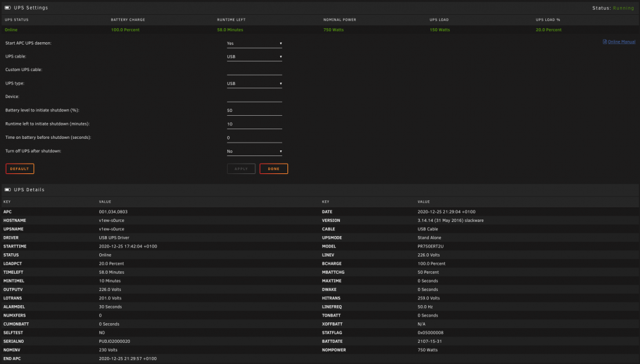Edit the runtime left to initiate shutdown field

[254, 124]
